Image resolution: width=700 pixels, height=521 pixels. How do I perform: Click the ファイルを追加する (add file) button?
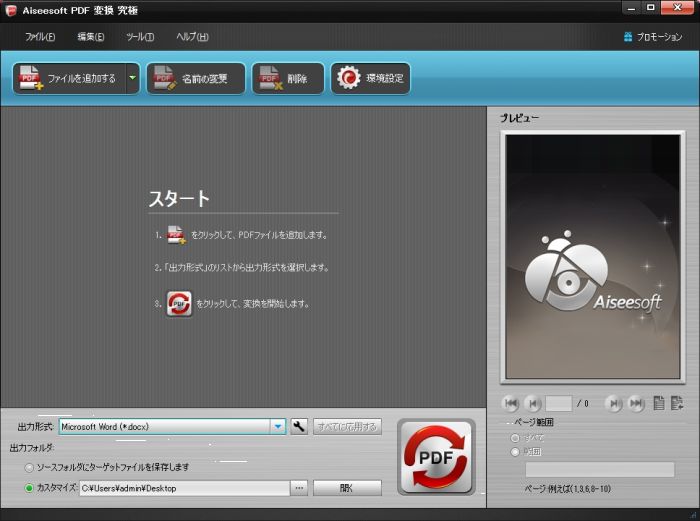(x=68, y=78)
